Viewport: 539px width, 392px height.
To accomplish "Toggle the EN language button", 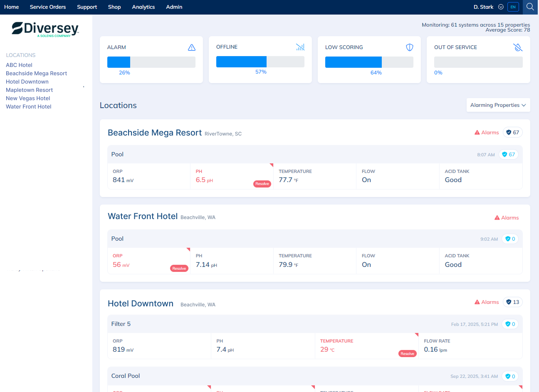I will click(513, 7).
